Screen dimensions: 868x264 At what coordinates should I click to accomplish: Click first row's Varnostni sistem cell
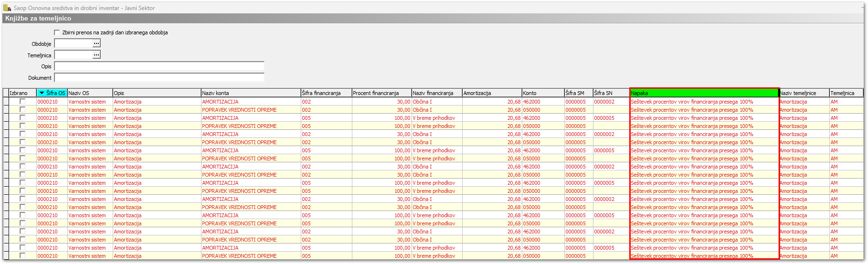[90, 102]
